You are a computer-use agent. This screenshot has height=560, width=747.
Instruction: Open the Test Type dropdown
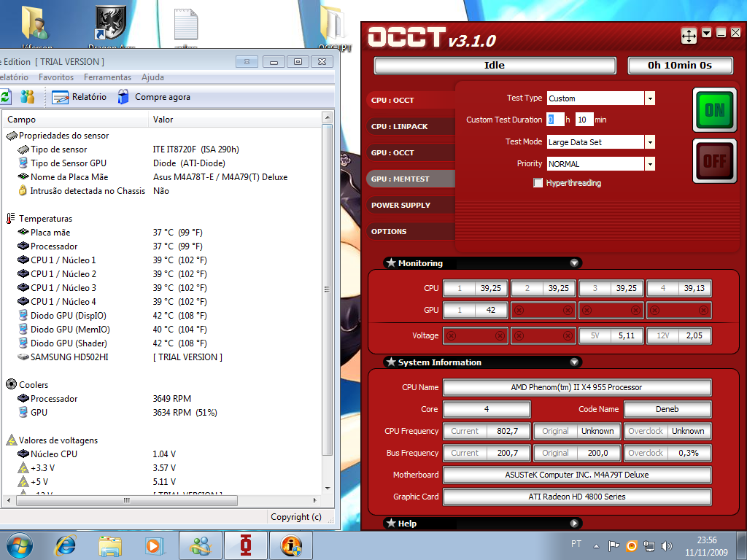(649, 98)
